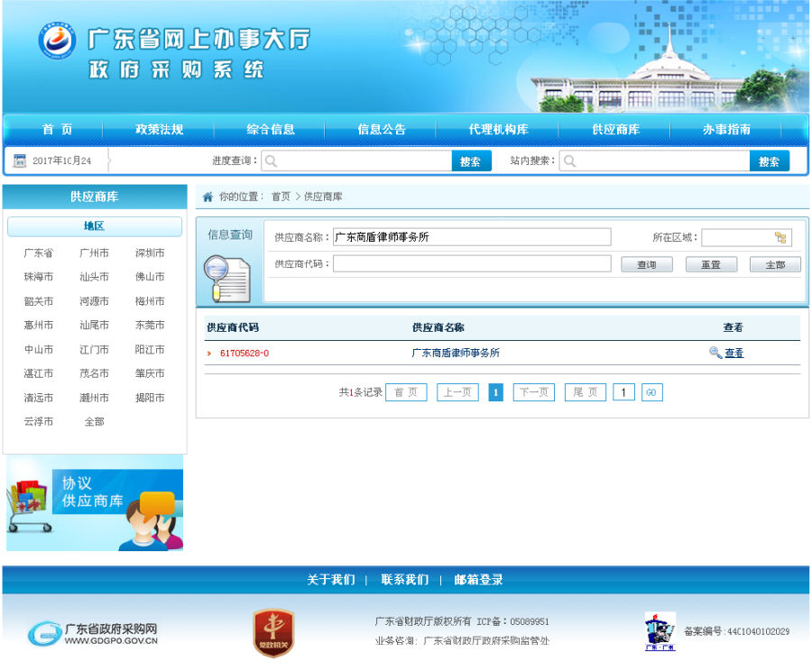
Task: Click the 党政机关 red shield badge
Action: pos(273,633)
